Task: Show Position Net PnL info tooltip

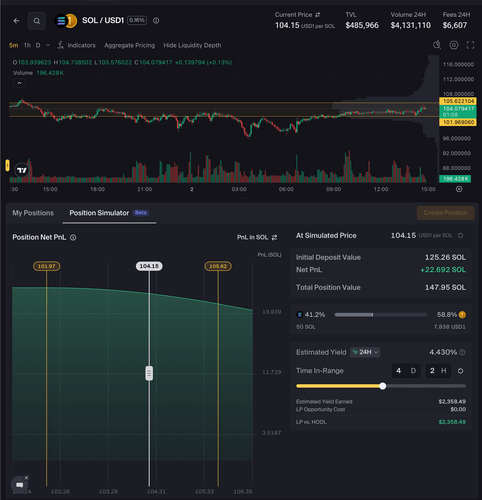Action: [x=73, y=237]
